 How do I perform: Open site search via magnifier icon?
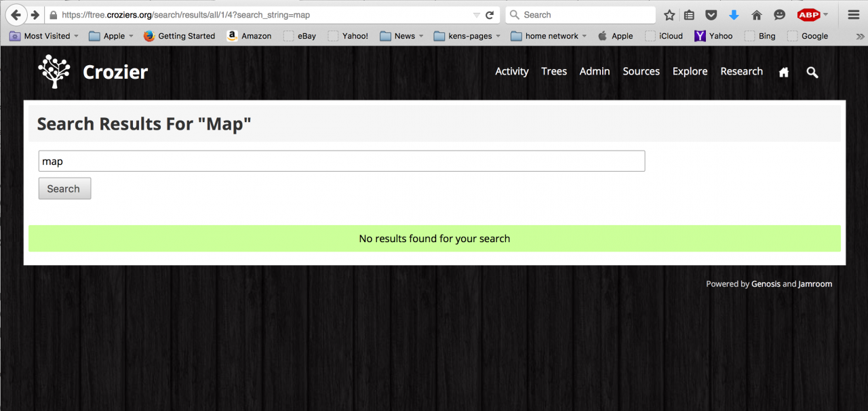[x=812, y=72]
